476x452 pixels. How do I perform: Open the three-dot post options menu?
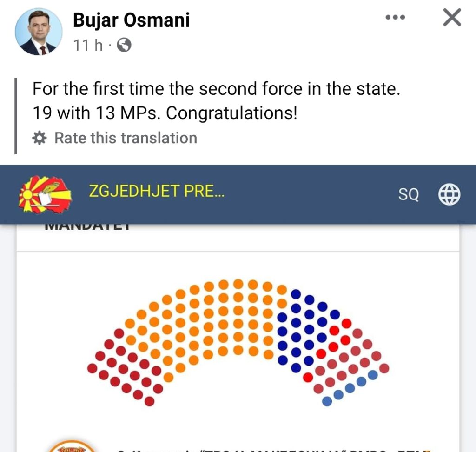click(x=395, y=17)
